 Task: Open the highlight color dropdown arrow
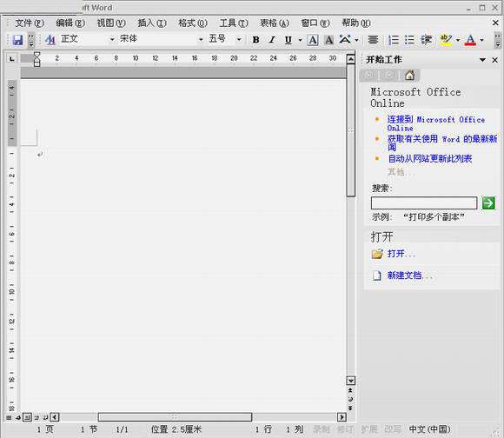(x=458, y=40)
